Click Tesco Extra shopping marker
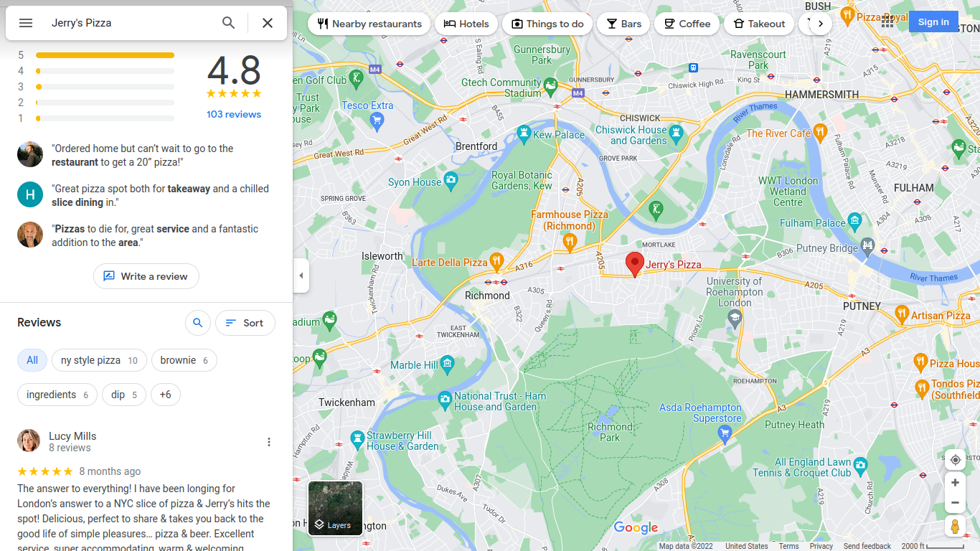980x551 pixels. pos(377,121)
